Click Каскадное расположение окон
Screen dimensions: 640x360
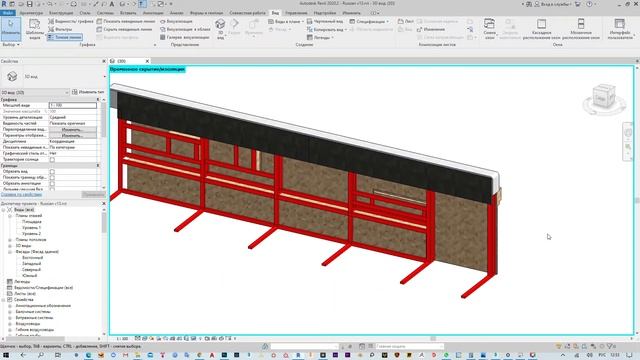click(541, 29)
